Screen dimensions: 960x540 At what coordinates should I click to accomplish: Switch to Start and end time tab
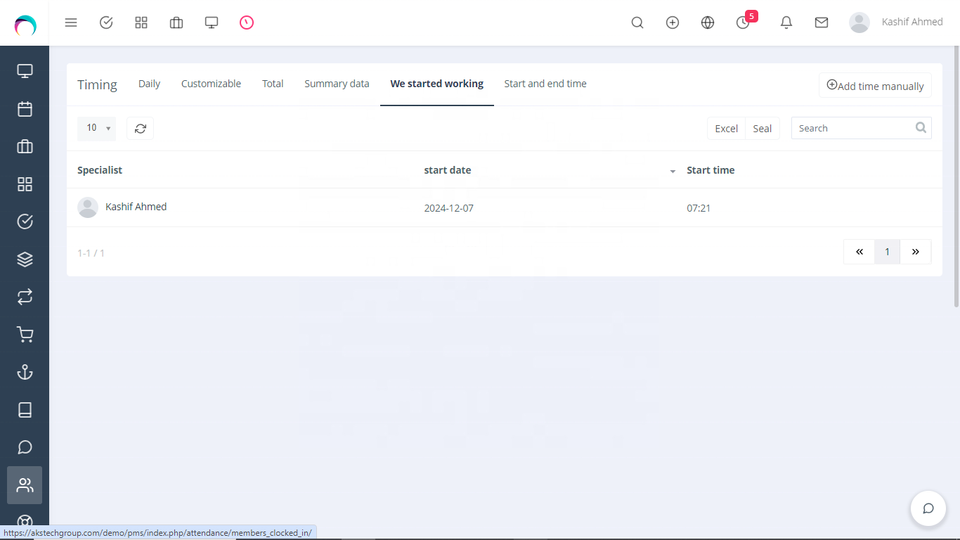pyautogui.click(x=545, y=84)
